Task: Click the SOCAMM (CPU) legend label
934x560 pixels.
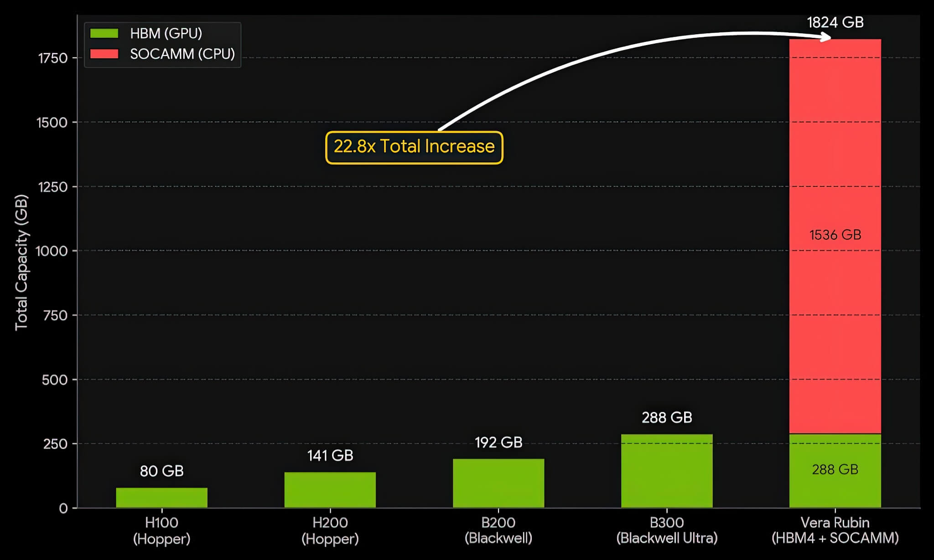Action: tap(182, 54)
